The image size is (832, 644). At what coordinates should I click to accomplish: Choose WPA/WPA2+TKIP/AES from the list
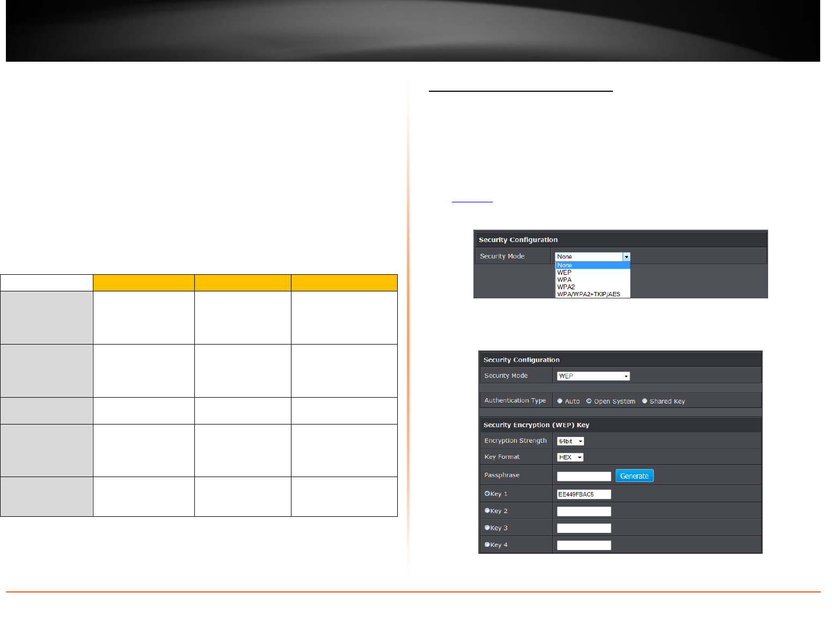coord(593,294)
